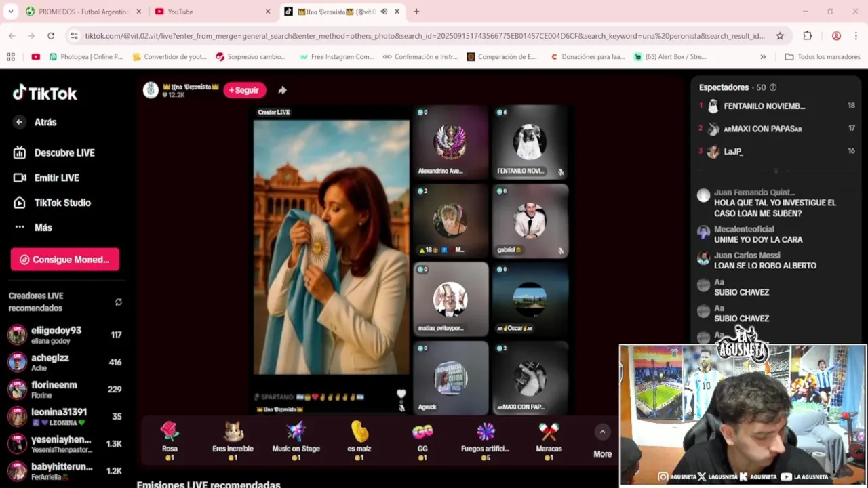
Task: Reload the page
Action: pos(51,36)
